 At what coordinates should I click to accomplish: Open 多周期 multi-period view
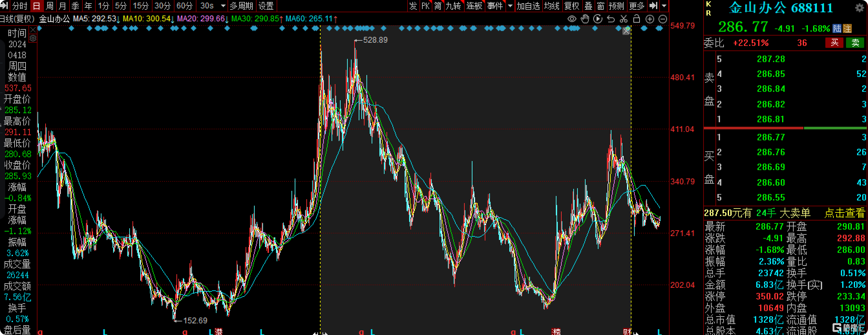(x=241, y=6)
